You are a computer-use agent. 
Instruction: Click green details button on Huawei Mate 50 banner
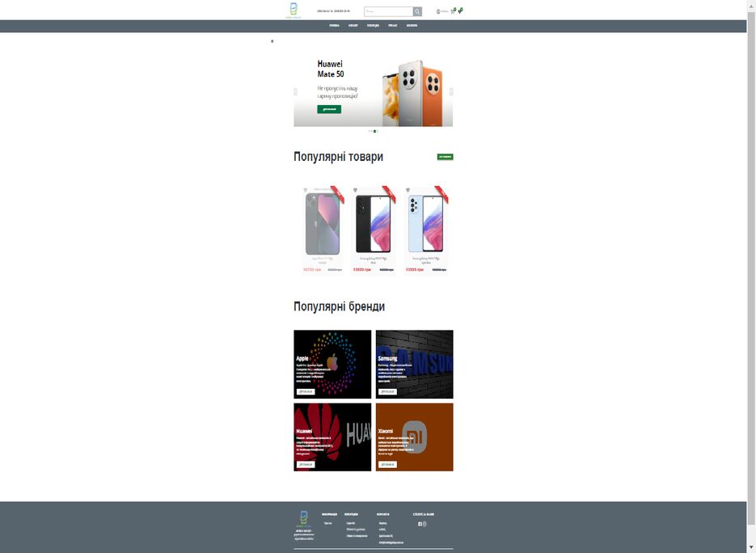coord(329,109)
